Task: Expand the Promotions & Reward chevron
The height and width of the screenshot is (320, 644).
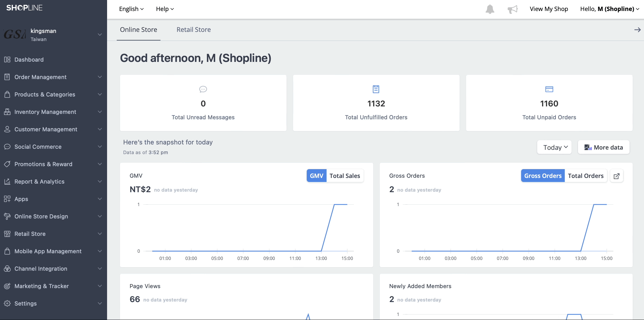Action: coord(100,164)
